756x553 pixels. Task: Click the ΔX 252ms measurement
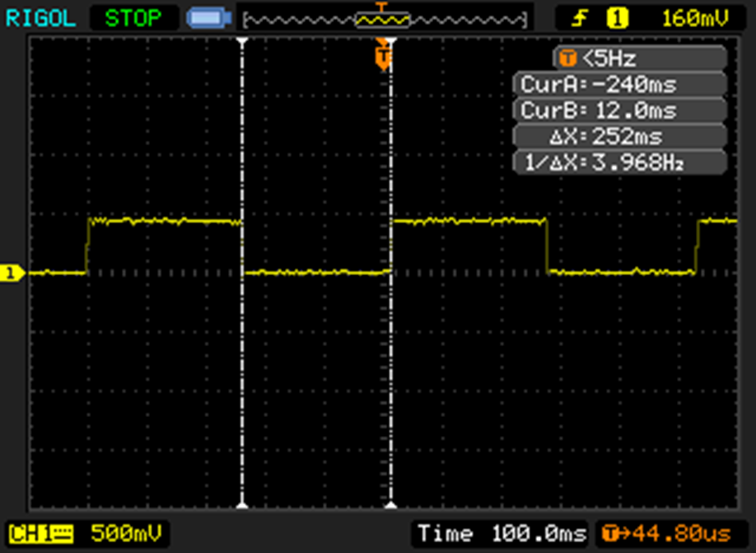point(618,137)
